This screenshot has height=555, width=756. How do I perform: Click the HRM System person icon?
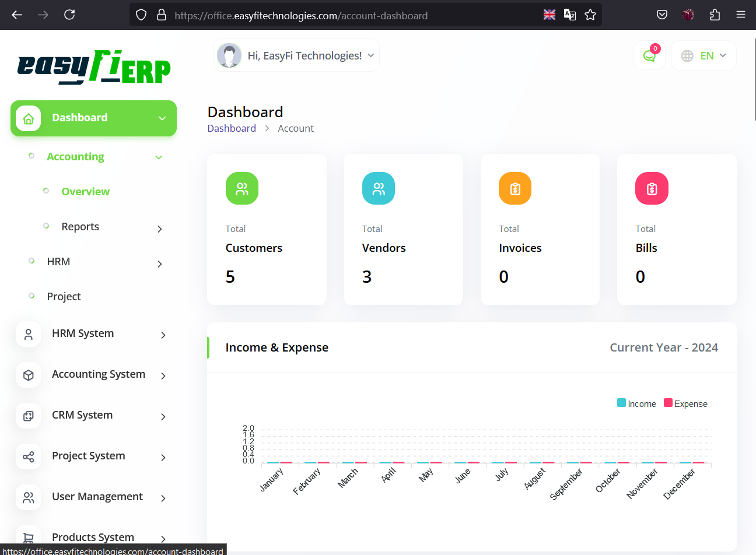tap(28, 334)
